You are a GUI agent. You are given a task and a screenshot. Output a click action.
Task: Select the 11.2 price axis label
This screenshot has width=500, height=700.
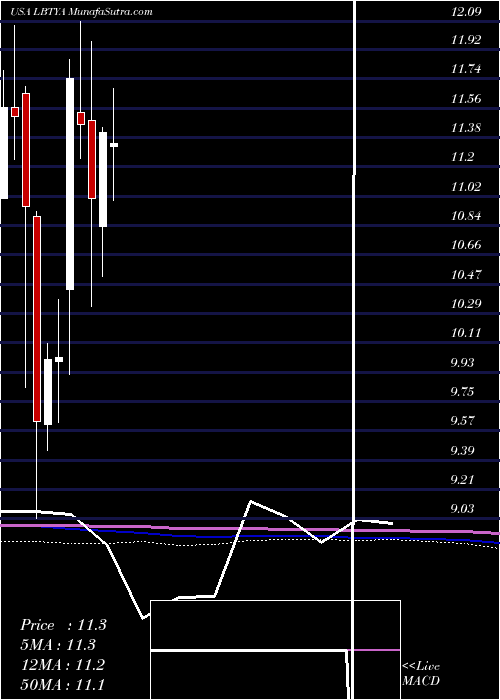[x=462, y=157]
